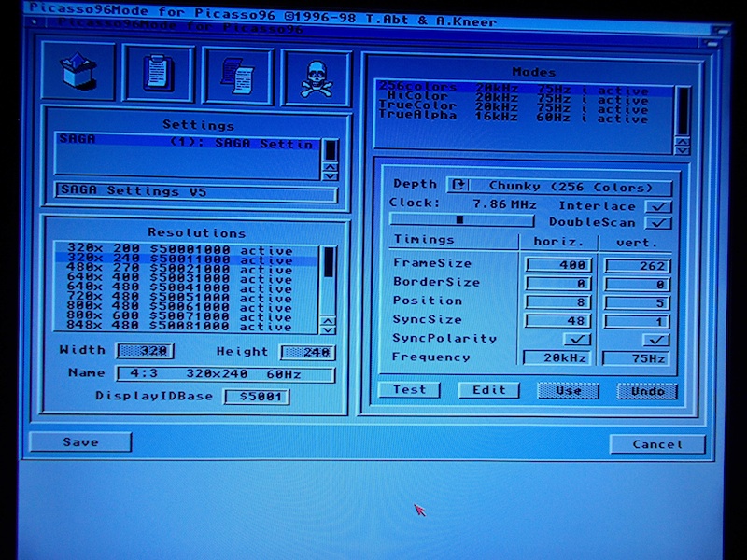Image resolution: width=747 pixels, height=560 pixels.
Task: Select 640x 400 resolution row
Action: (186, 277)
